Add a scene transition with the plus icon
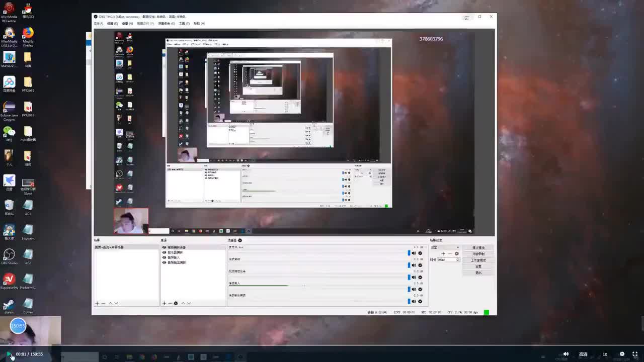The image size is (644, 362). 443,253
